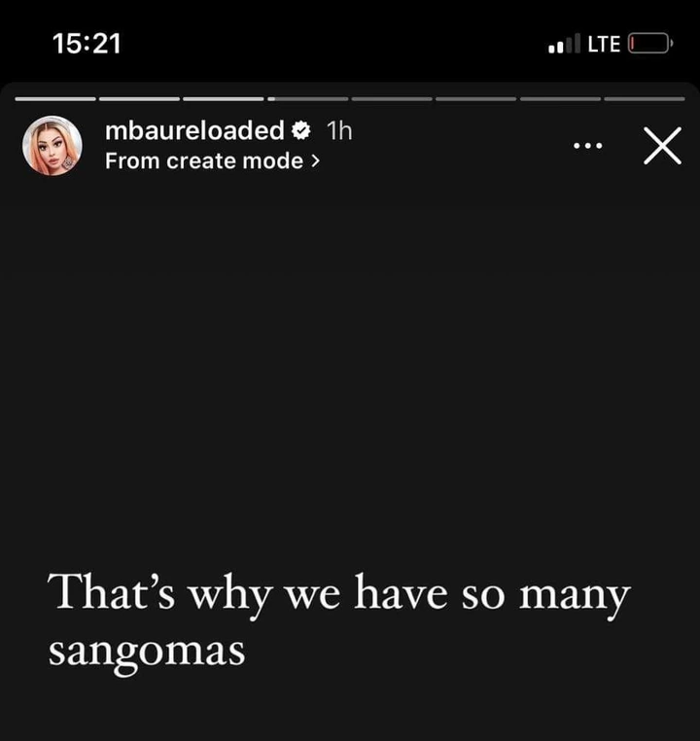This screenshot has width=700, height=741.
Task: Open mbaureloaded profile picture
Action: coord(52,146)
